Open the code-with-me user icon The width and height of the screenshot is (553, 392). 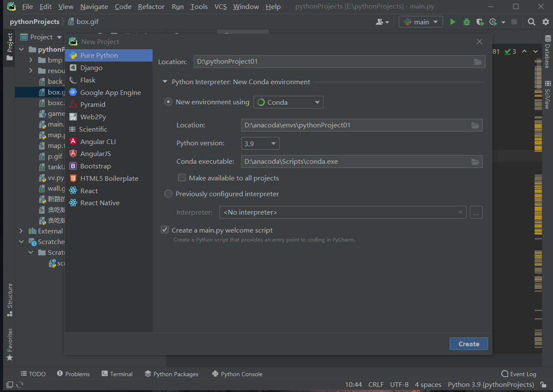coord(382,22)
